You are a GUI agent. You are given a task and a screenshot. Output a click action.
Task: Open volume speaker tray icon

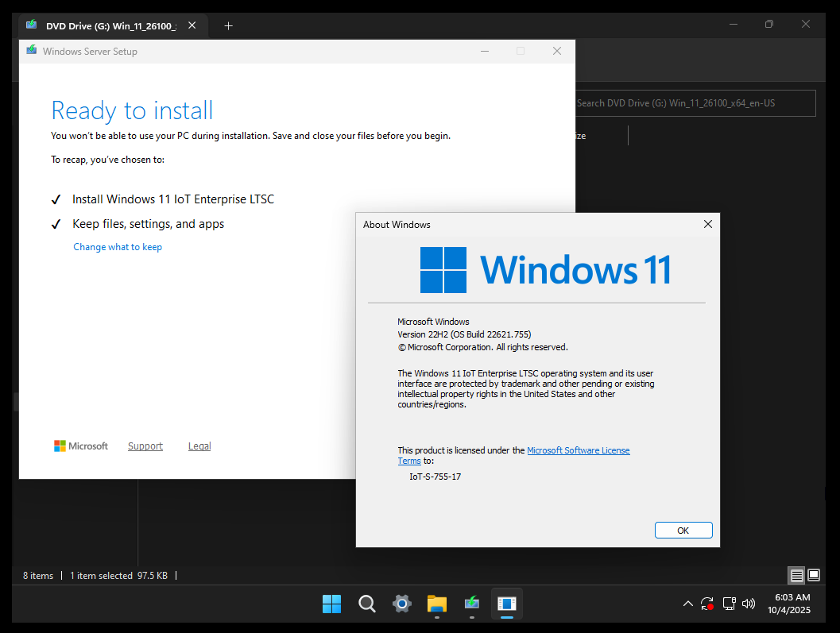[x=749, y=604]
